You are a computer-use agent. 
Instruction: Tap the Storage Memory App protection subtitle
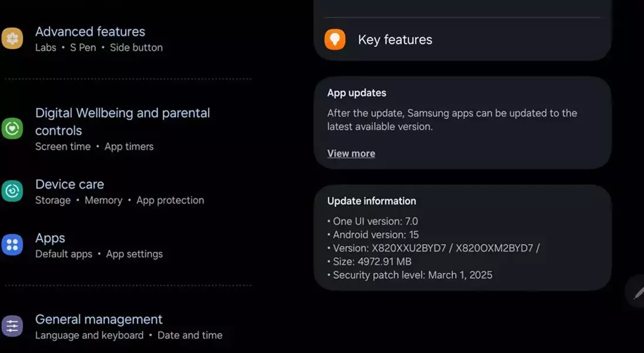119,200
